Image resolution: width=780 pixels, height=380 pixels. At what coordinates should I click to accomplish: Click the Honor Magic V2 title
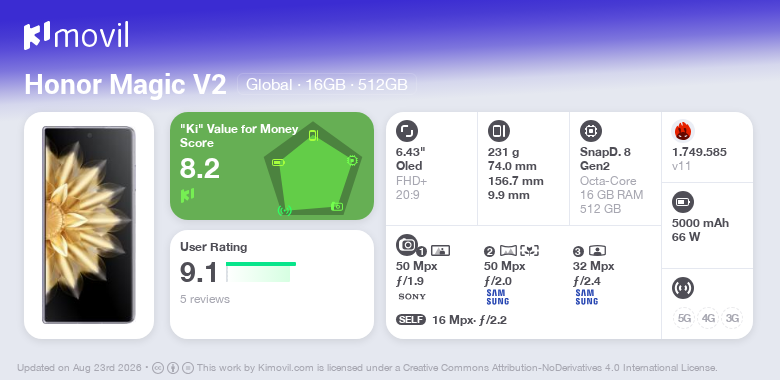click(x=125, y=85)
